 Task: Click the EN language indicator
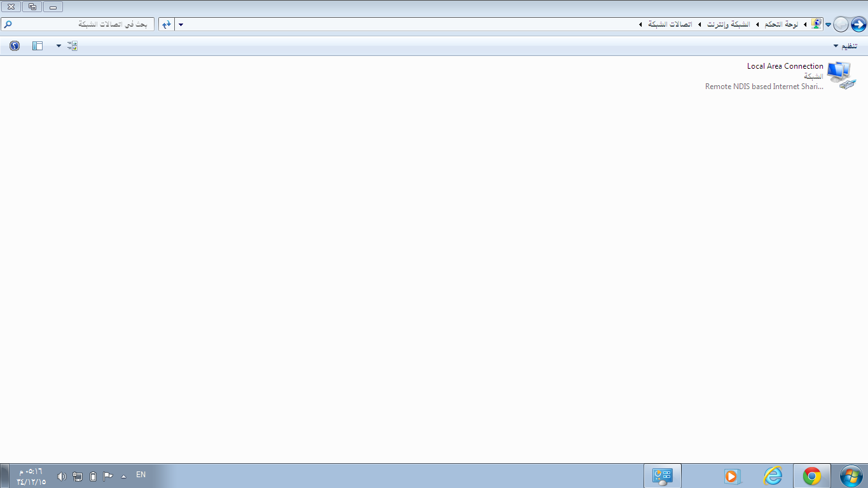[x=141, y=475]
